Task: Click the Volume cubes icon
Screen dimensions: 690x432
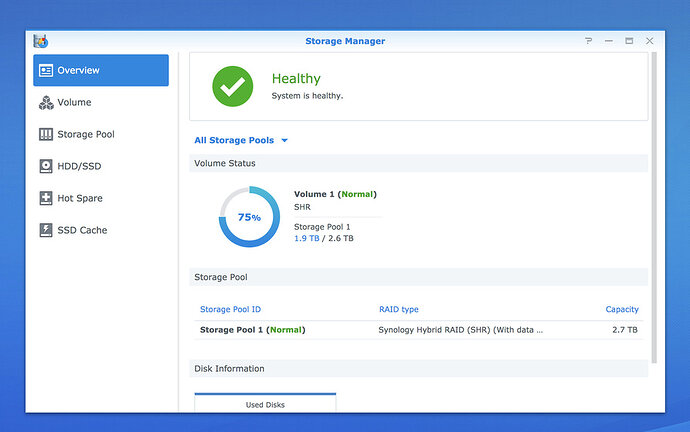Action: pos(46,103)
